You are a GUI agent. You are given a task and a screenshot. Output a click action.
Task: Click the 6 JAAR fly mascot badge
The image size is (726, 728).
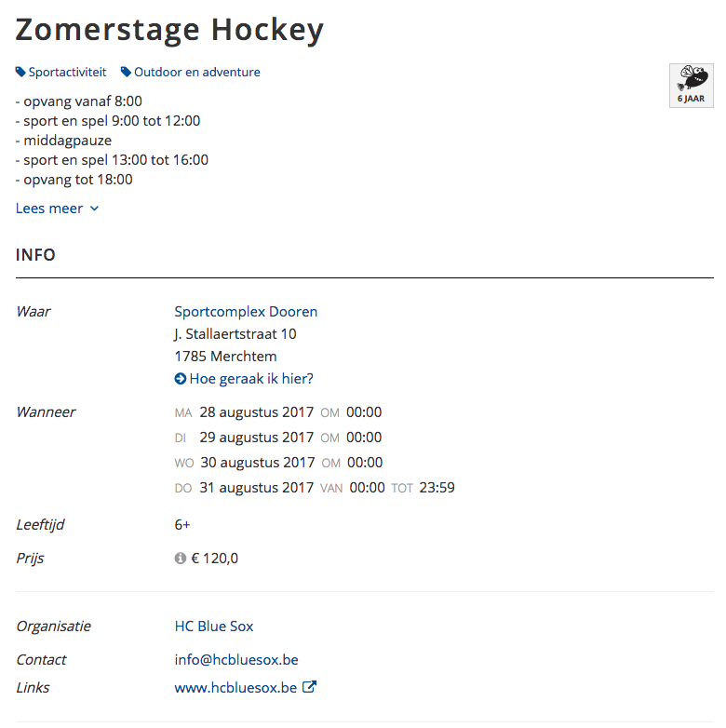(x=691, y=86)
